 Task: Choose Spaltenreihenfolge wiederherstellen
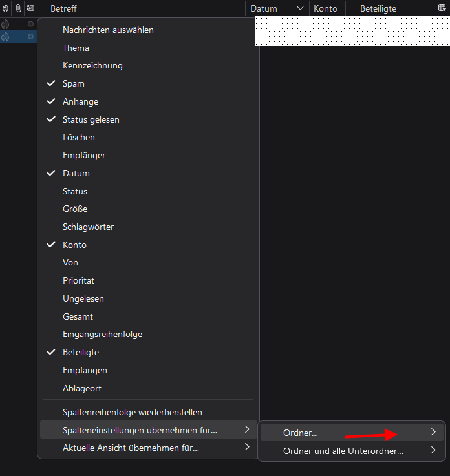coord(148,412)
